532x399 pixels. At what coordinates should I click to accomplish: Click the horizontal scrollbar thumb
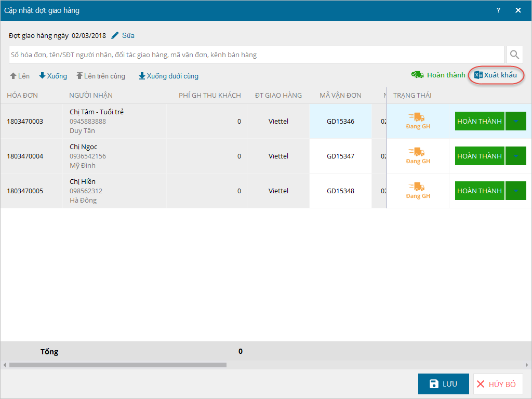point(117,365)
